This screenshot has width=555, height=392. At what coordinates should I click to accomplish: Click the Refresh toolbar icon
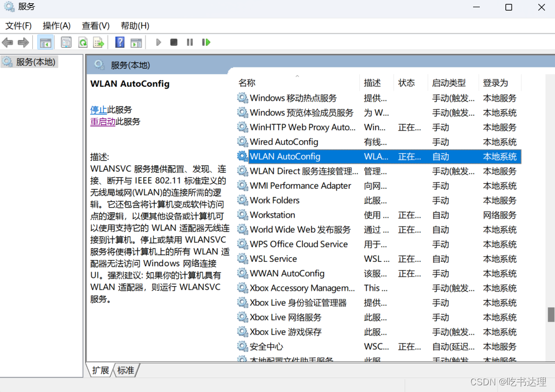click(x=83, y=43)
